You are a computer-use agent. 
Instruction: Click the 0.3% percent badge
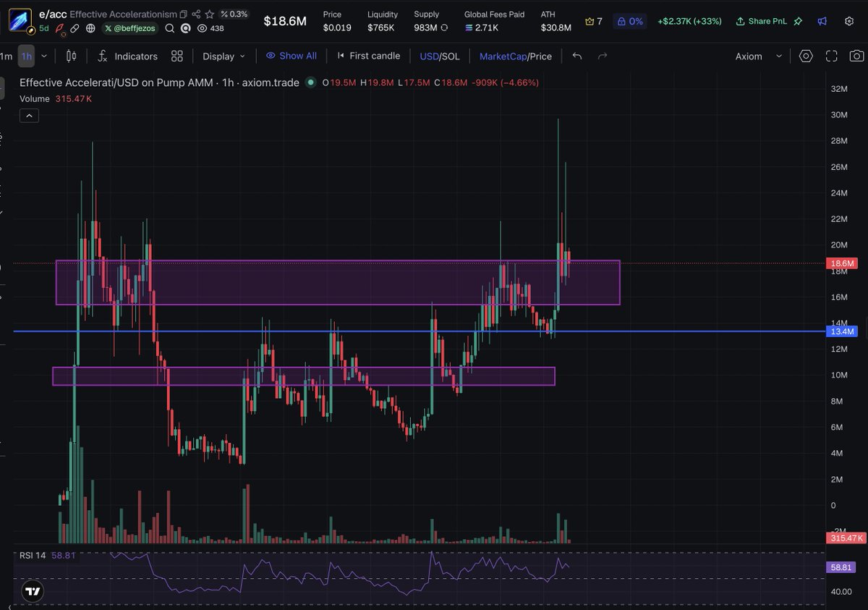(234, 14)
